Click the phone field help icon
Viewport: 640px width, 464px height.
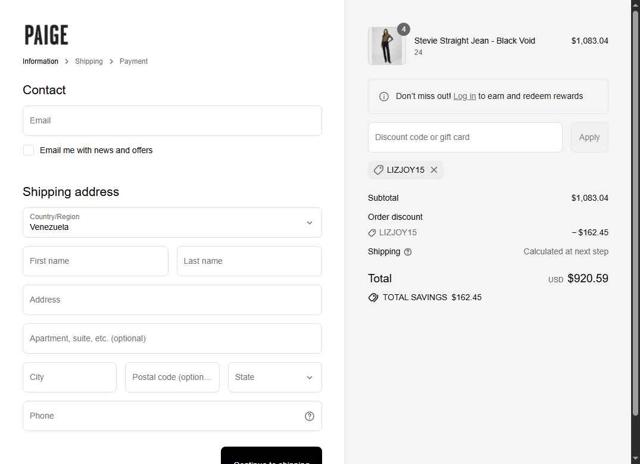[309, 416]
